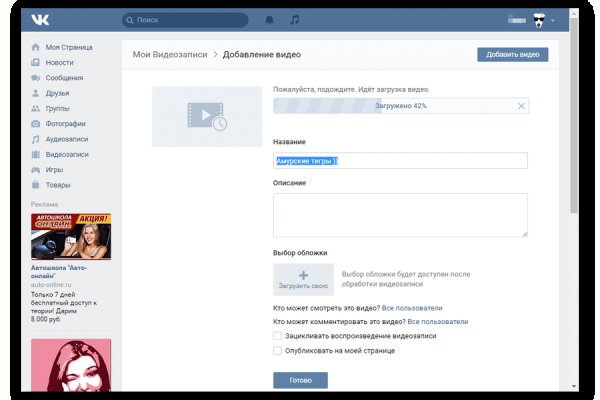600x400 pixels.
Task: Change who can comment: Все пользователи
Action: (436, 322)
